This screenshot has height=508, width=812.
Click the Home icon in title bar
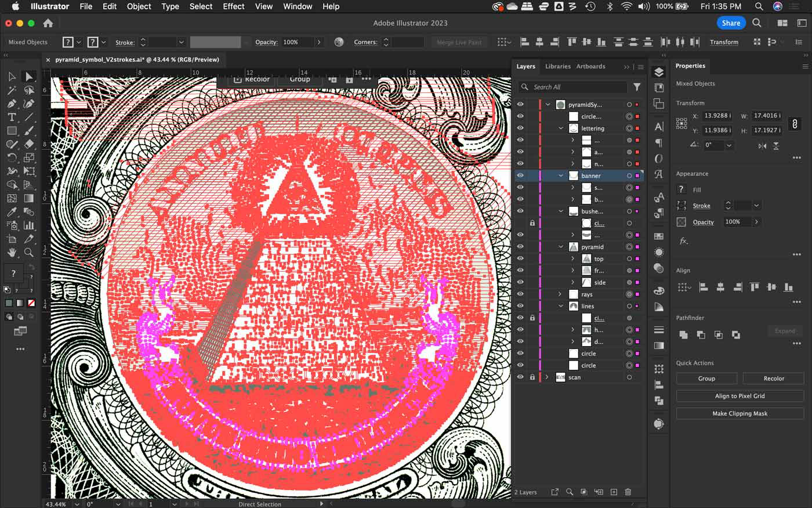[48, 23]
